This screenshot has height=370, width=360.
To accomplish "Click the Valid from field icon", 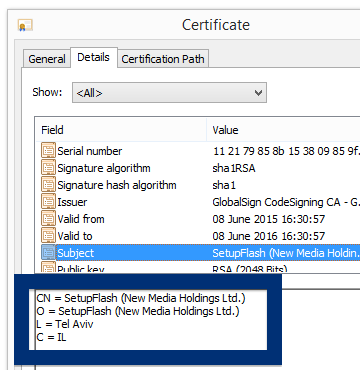I will 48,219.
